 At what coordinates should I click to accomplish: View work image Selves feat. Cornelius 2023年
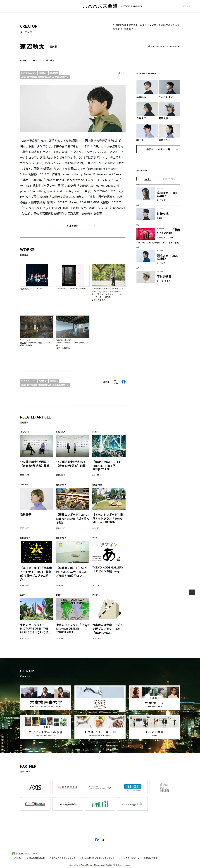pyautogui.click(x=73, y=275)
